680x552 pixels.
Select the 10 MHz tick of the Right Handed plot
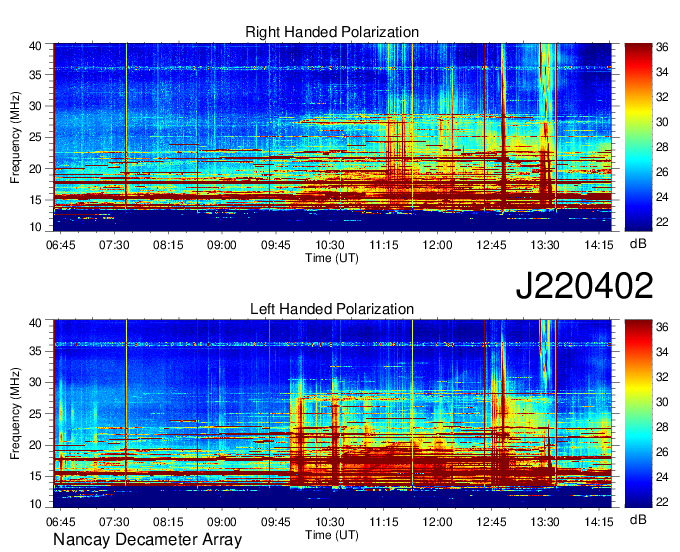click(x=35, y=227)
